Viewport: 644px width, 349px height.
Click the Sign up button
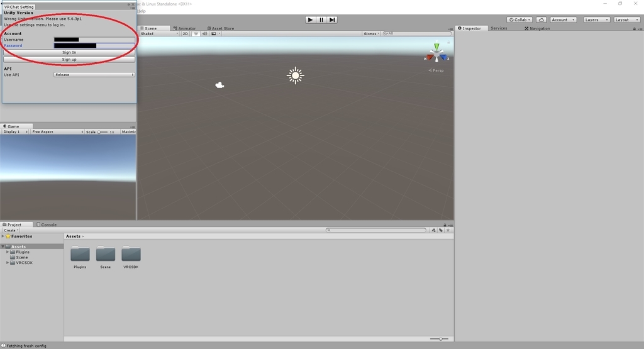pos(69,60)
